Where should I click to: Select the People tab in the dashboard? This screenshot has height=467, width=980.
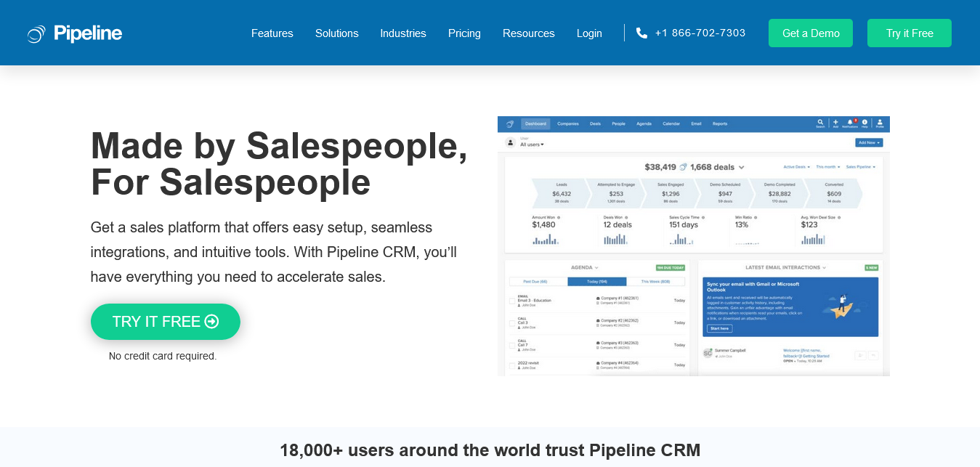click(x=618, y=124)
